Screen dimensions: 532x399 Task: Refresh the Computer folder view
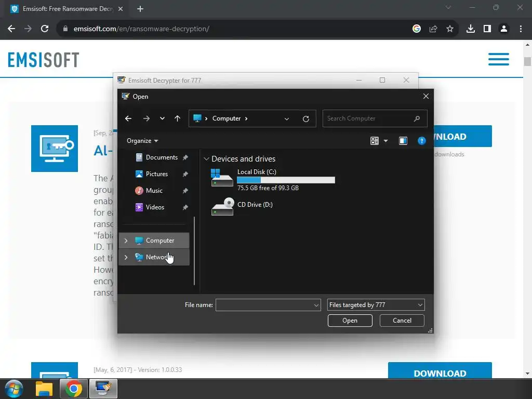(305, 119)
